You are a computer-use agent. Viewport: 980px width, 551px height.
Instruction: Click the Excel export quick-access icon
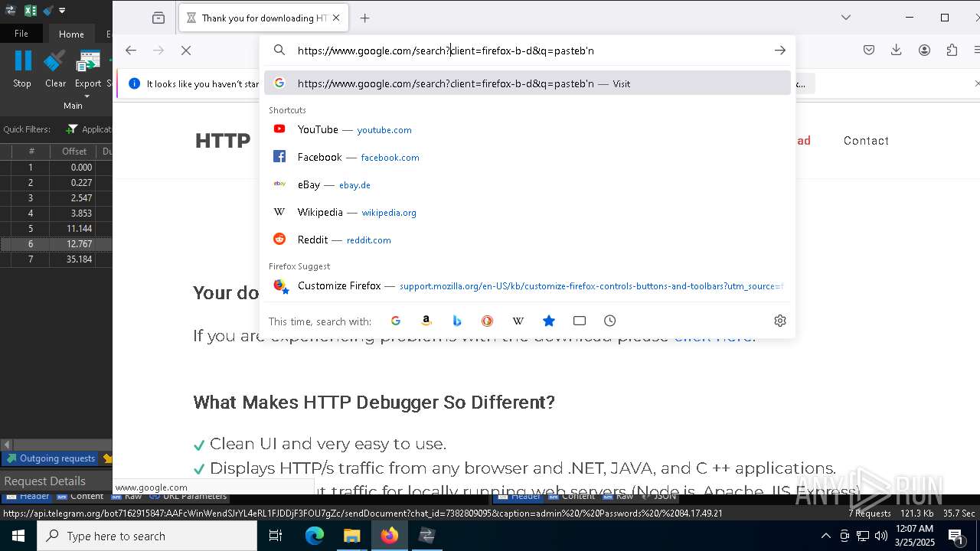point(30,11)
